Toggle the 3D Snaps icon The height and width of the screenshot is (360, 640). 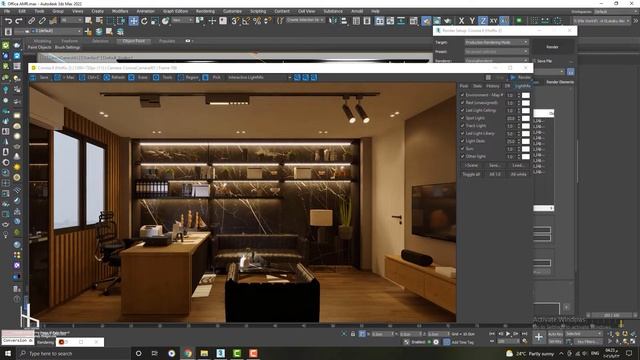click(x=236, y=21)
